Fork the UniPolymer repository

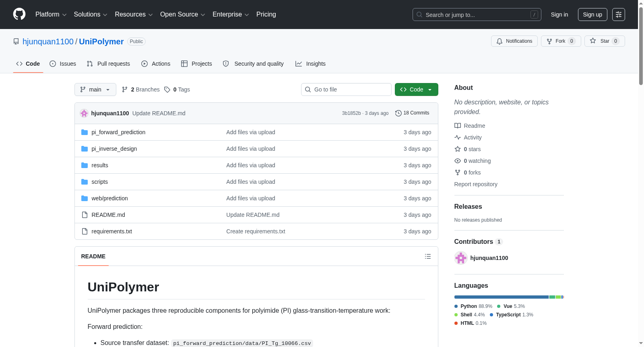561,41
